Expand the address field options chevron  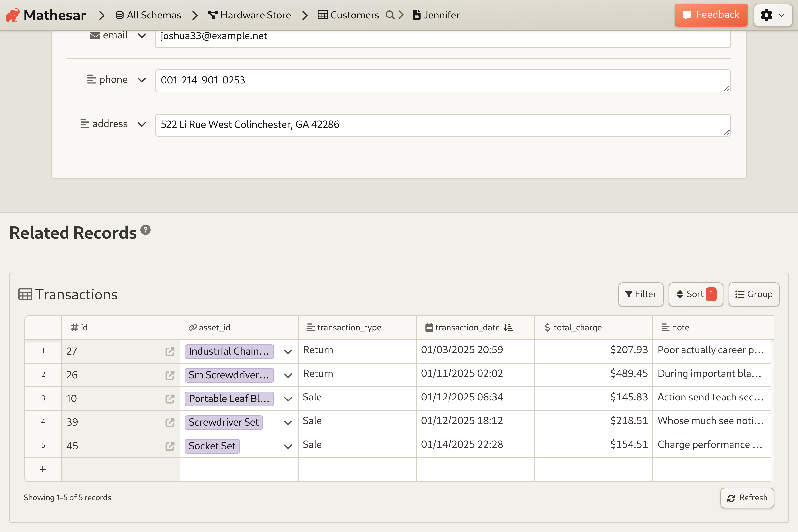142,125
